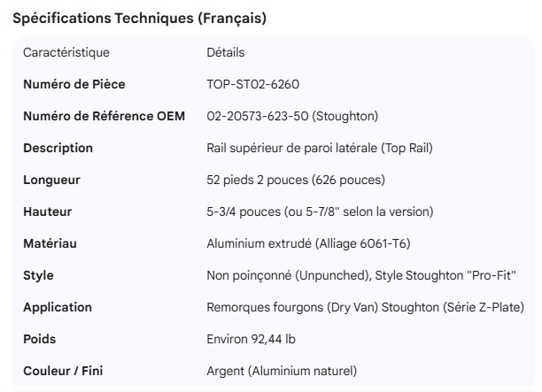The width and height of the screenshot is (542, 392).
Task: Select the "Matériau" row label
Action: (x=49, y=244)
